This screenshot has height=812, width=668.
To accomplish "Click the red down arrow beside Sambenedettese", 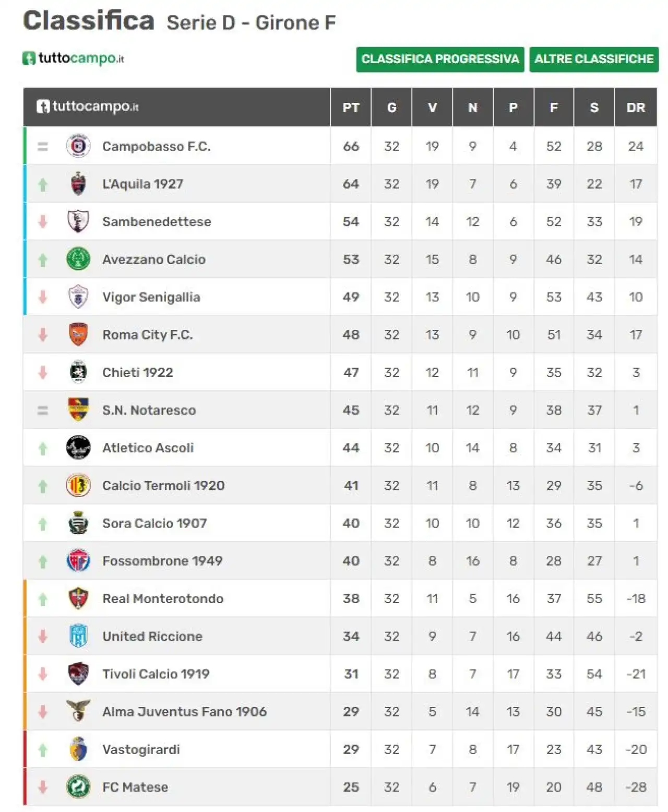I will pos(43,221).
